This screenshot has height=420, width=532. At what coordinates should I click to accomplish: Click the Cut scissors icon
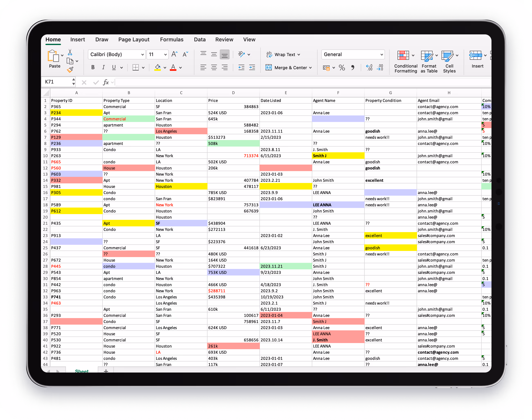[70, 52]
